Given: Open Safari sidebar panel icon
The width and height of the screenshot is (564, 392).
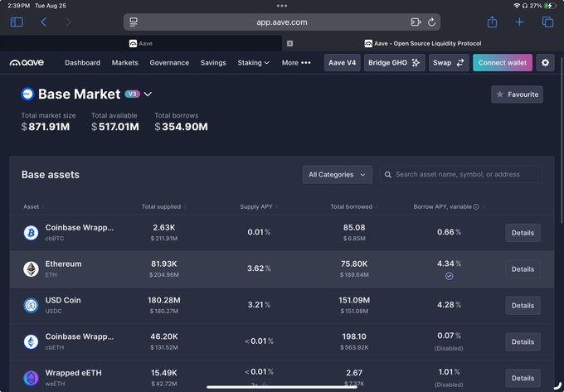Looking at the screenshot, I should point(17,22).
